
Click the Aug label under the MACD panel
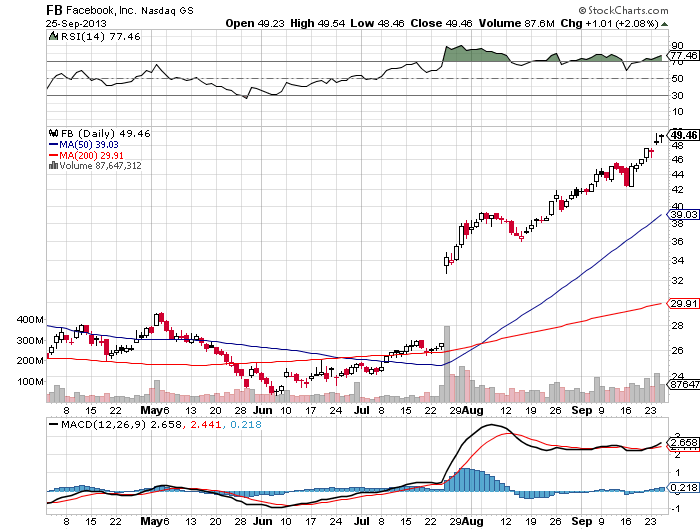pyautogui.click(x=473, y=521)
